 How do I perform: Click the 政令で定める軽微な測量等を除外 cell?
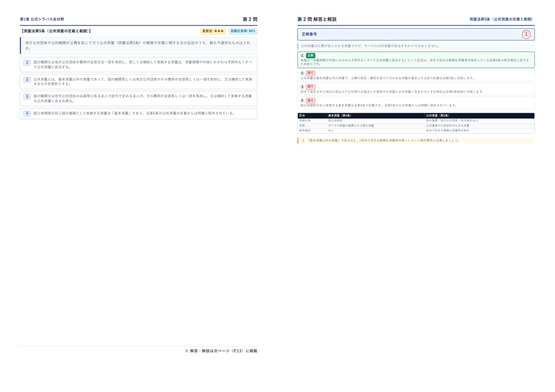448,130
